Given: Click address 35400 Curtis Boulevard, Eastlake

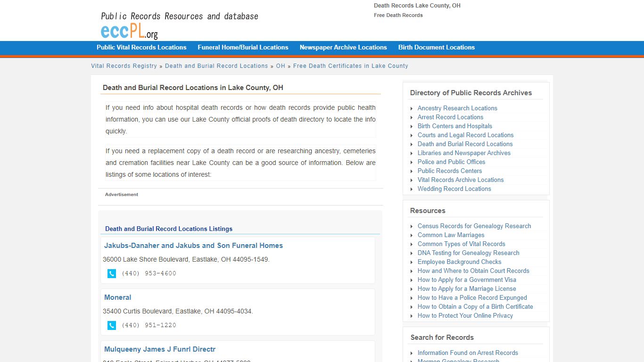Looking at the screenshot, I should click(x=178, y=311).
